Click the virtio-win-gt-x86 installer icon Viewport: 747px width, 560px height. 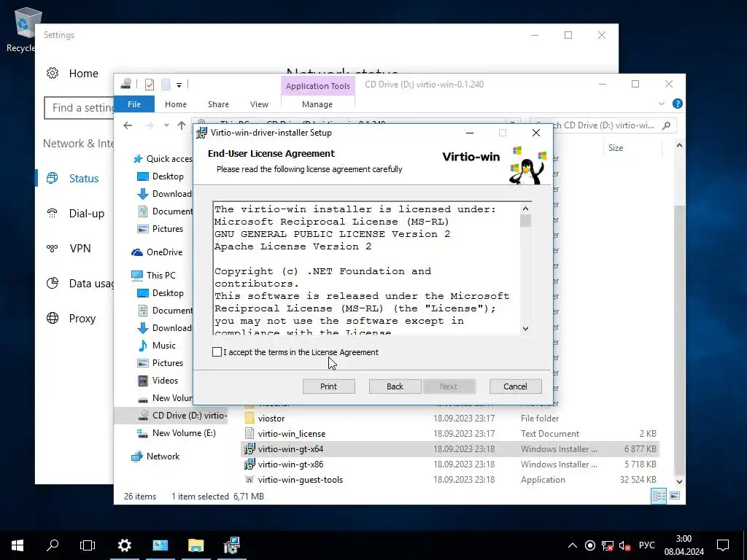pos(249,464)
